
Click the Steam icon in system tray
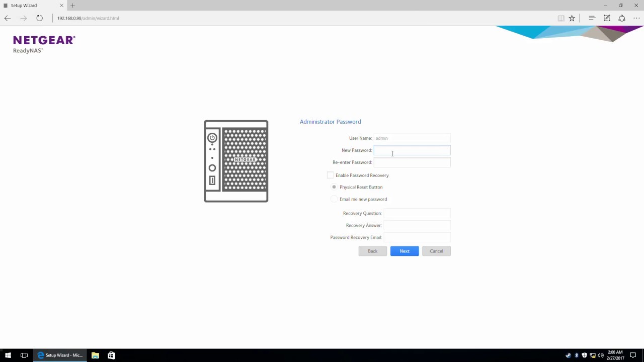pos(569,355)
